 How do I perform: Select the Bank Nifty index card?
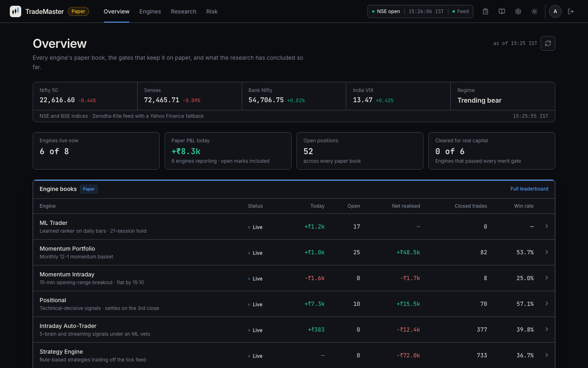(x=294, y=96)
